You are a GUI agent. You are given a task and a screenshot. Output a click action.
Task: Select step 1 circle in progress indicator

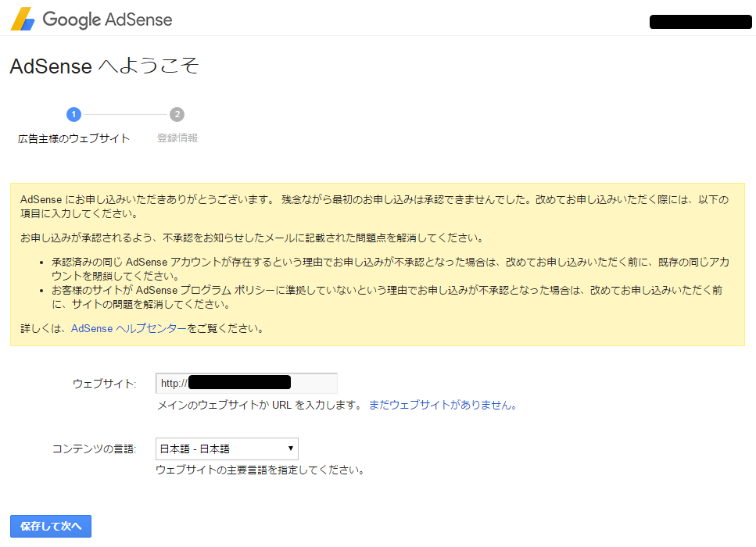point(73,114)
